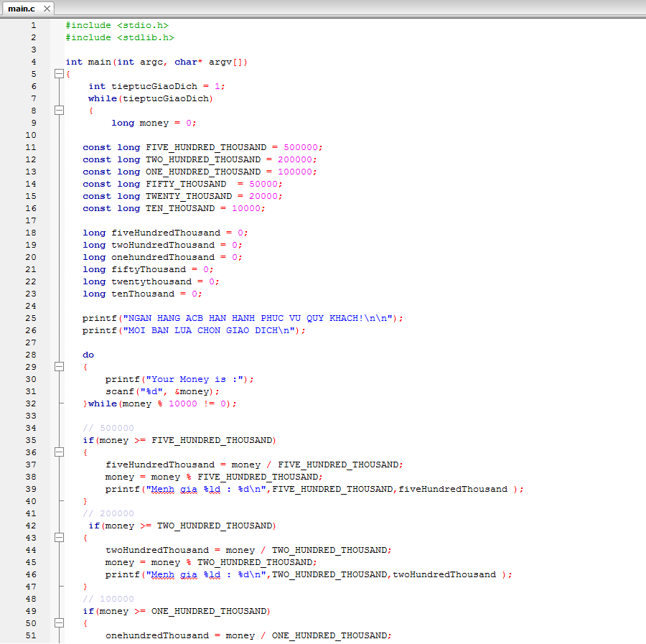
Task: Click the division statement on line 51
Action: click(248, 636)
